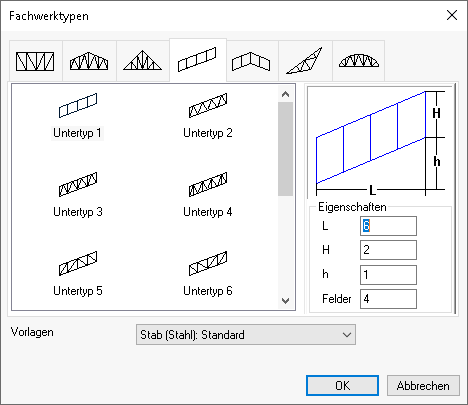Pick the Untertyp 4 truss icon
Image resolution: width=468 pixels, height=405 pixels.
coord(208,184)
